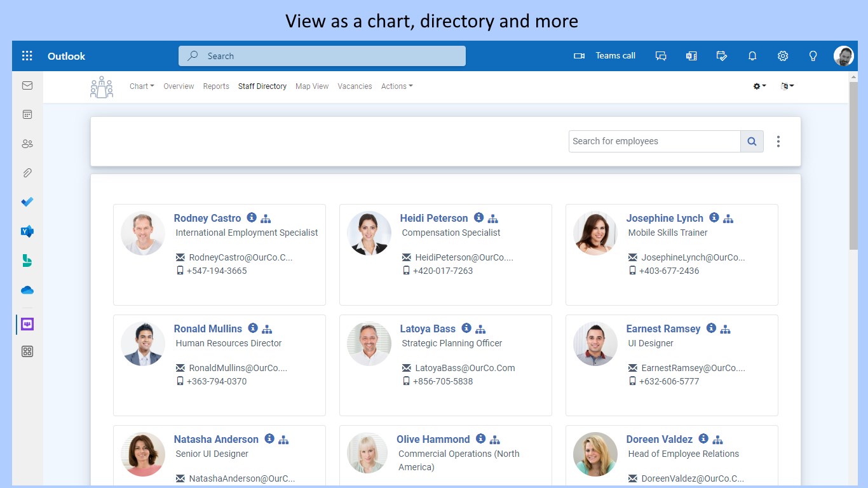Show info for Heidi Peterson
The width and height of the screenshot is (868, 488).
point(478,217)
